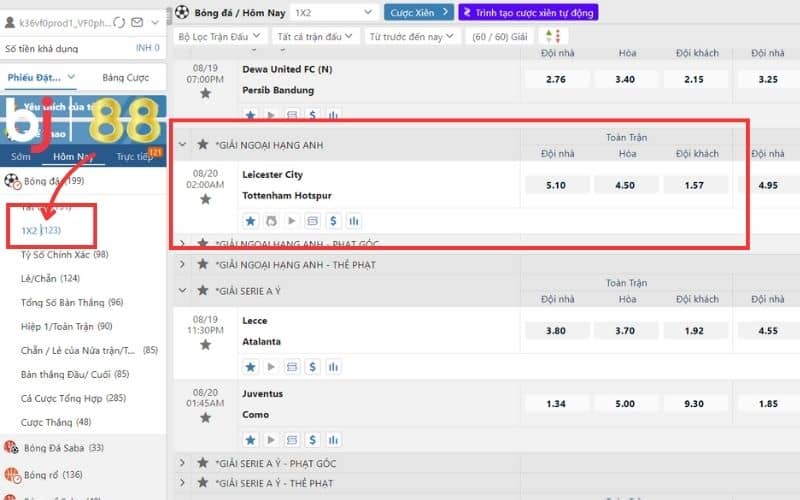Click the soccer ball icon beside Bóng đá / Hôm Nay
Screen dimensions: 800x500
point(182,12)
